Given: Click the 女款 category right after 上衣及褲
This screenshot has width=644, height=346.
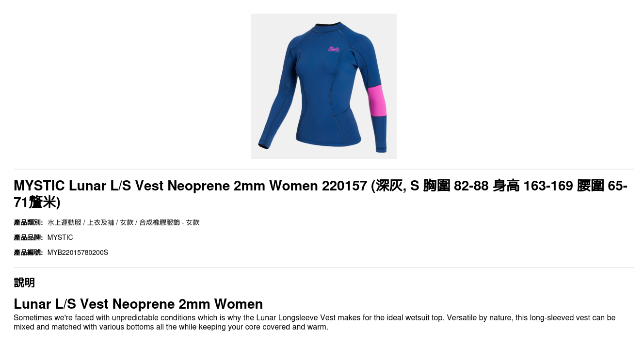Looking at the screenshot, I should pyautogui.click(x=127, y=222).
